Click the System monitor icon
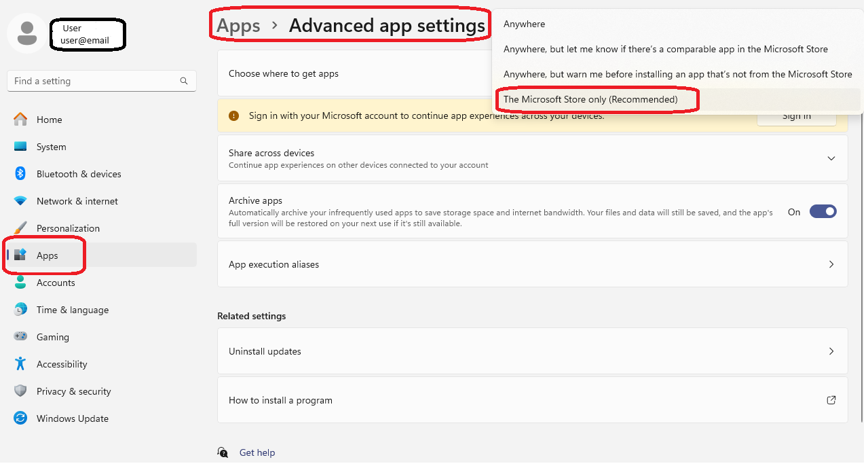The image size is (868, 466). tap(20, 147)
